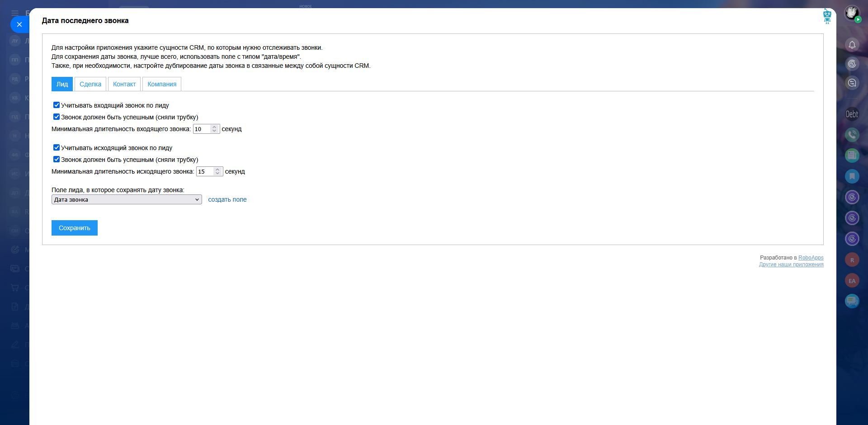
Task: Open the red EA circle icon
Action: click(852, 280)
